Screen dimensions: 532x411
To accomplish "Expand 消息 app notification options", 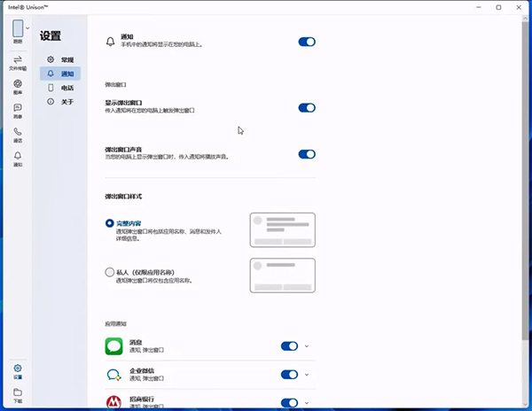I will click(307, 346).
